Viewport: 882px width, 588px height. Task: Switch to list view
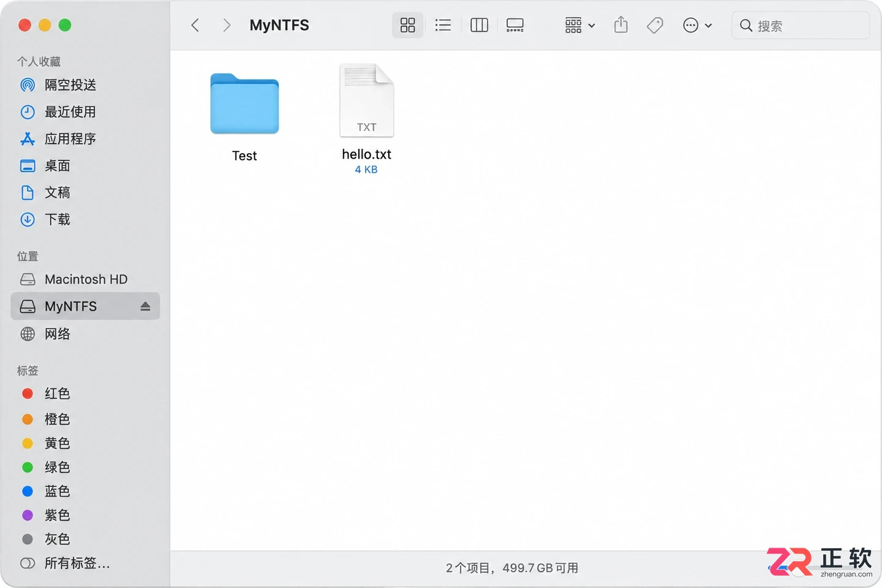tap(443, 25)
